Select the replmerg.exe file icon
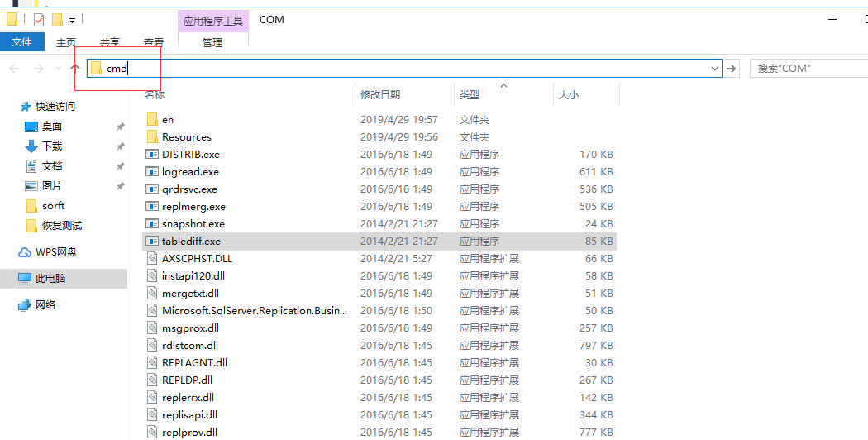The height and width of the screenshot is (440, 868). tap(152, 207)
